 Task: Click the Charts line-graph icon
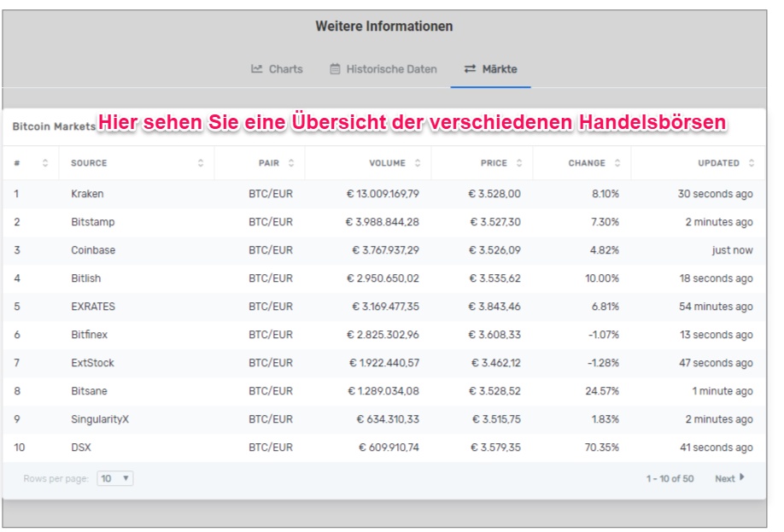256,68
